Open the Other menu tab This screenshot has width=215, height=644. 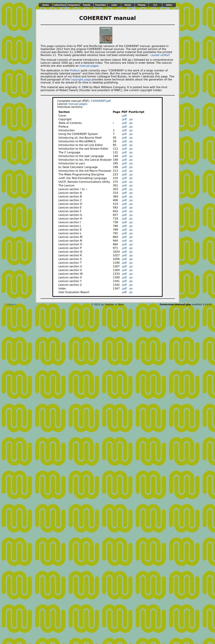pos(169,5)
